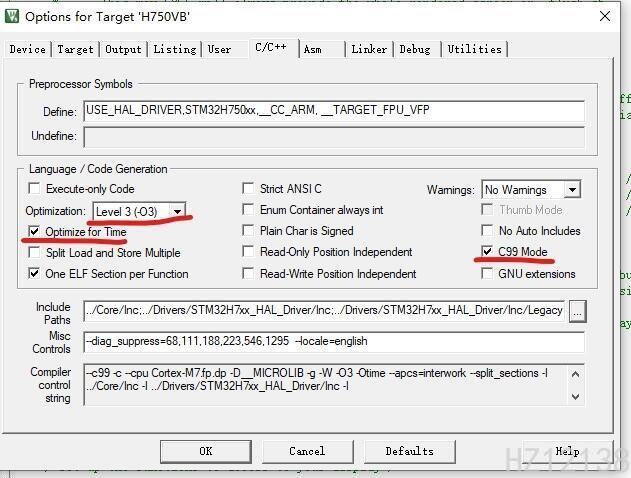Close the Options for Target dialog

click(x=605, y=16)
